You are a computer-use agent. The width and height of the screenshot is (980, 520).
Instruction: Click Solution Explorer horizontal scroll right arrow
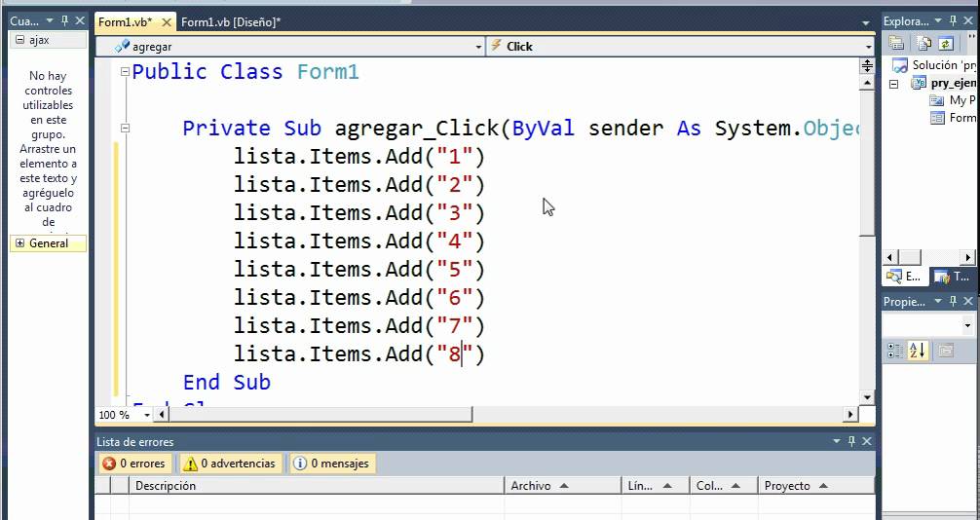click(968, 257)
